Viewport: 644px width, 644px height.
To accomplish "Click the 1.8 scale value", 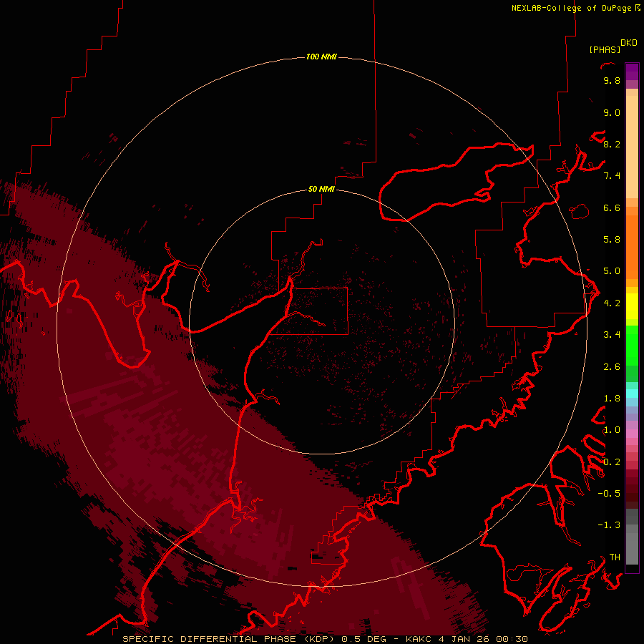I will pyautogui.click(x=612, y=399).
